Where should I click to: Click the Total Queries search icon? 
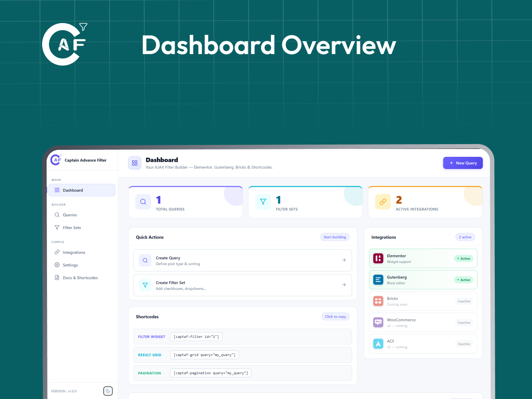143,202
